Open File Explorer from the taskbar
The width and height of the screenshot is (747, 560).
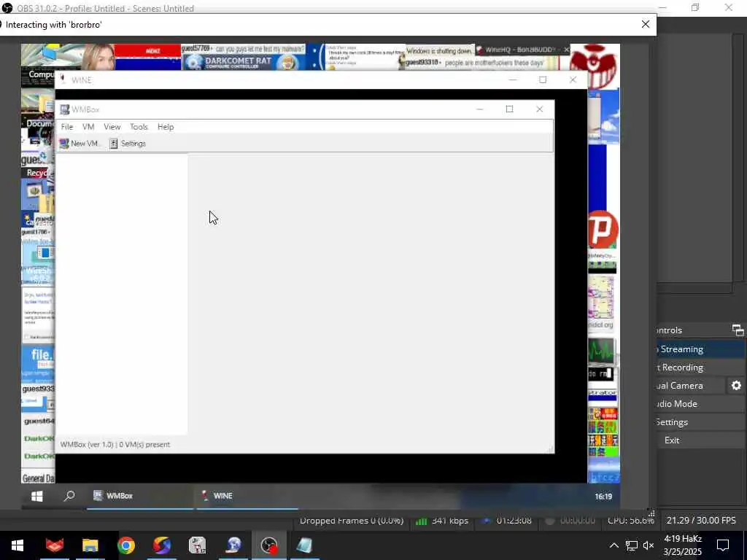(x=90, y=545)
